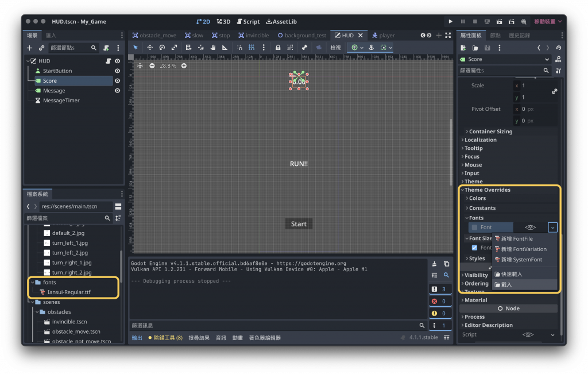Viewport: 588px width, 374px height.
Task: Clear the output log
Action: tap(434, 264)
